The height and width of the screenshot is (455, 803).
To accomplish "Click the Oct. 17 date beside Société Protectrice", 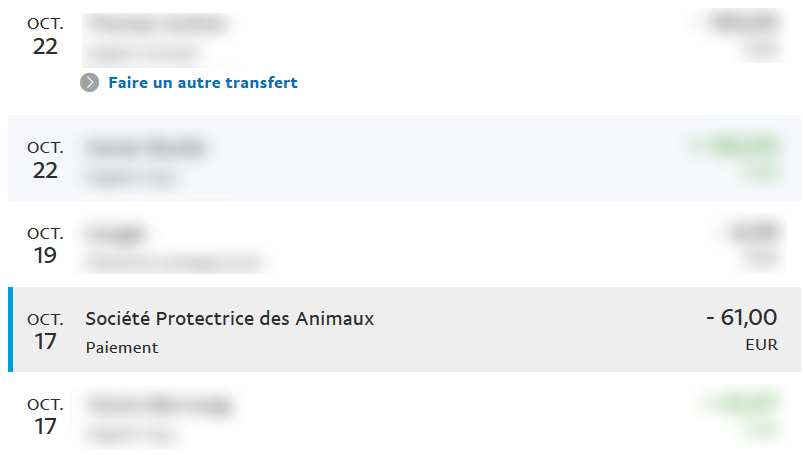I will click(45, 331).
